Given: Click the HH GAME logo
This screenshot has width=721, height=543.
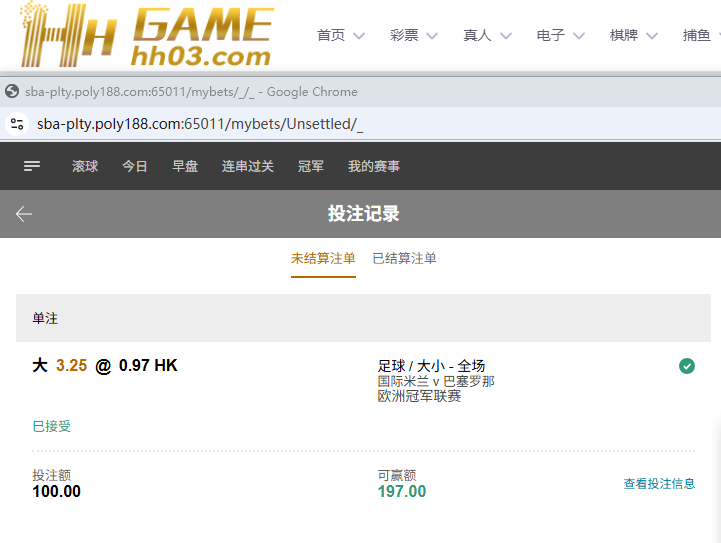Looking at the screenshot, I should (145, 36).
